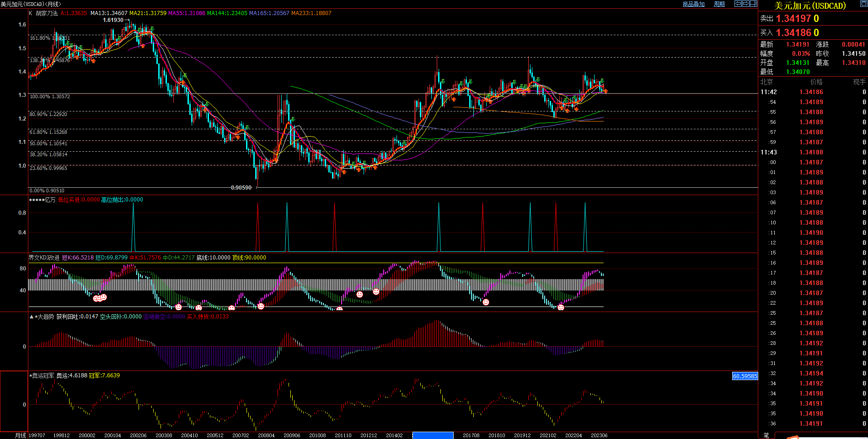Viewport: 868px width, 439px height.
Task: Click the left arrow navigation icon
Action: [x=738, y=4]
